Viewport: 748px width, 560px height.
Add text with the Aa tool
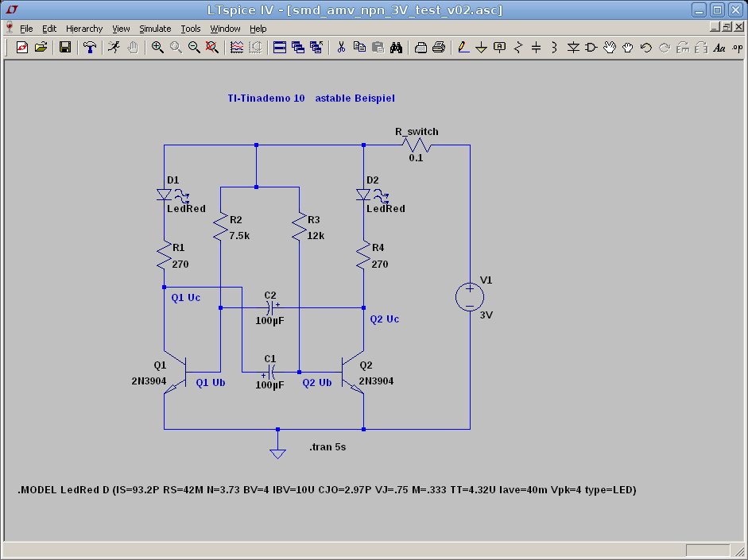point(719,47)
